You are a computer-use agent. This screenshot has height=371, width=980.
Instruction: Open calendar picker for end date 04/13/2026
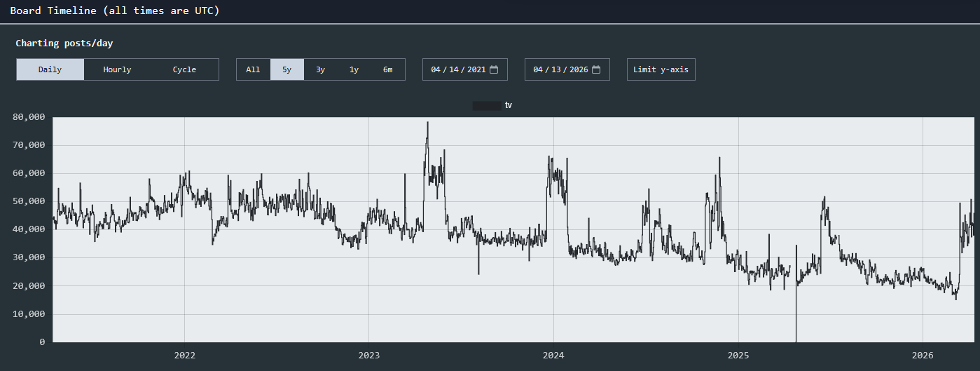coord(596,69)
